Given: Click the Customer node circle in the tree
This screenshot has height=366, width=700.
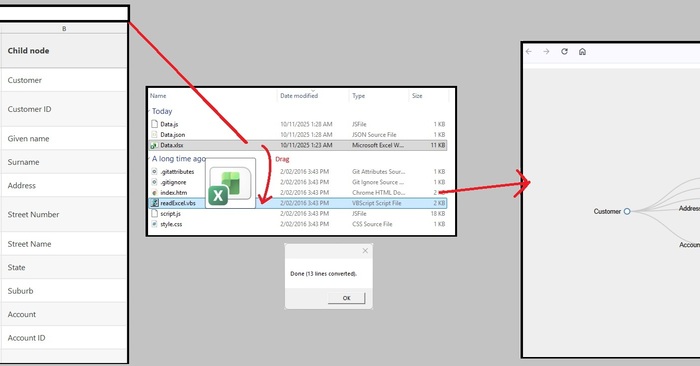Looking at the screenshot, I should (627, 212).
